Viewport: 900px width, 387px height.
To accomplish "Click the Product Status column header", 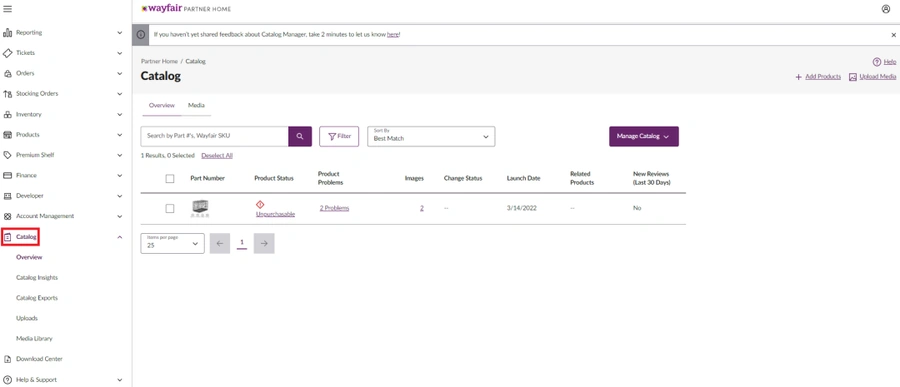I will pos(274,179).
